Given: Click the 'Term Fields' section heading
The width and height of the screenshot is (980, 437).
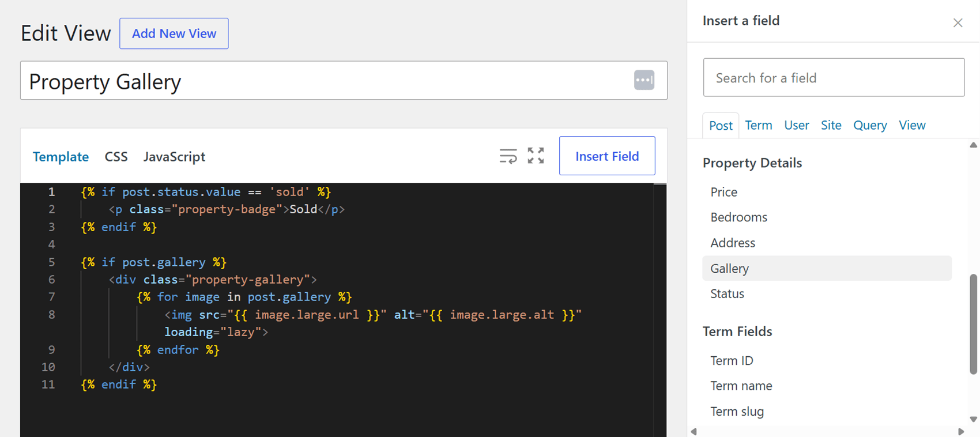Looking at the screenshot, I should click(737, 331).
